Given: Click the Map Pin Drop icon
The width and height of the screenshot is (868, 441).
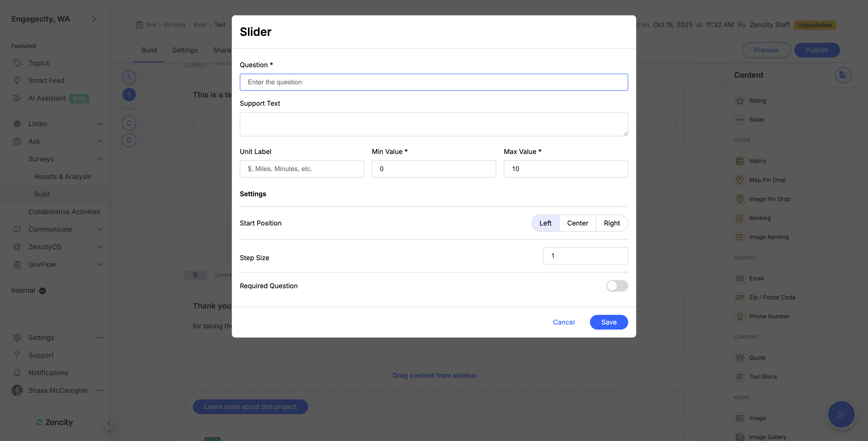Looking at the screenshot, I should pyautogui.click(x=740, y=180).
